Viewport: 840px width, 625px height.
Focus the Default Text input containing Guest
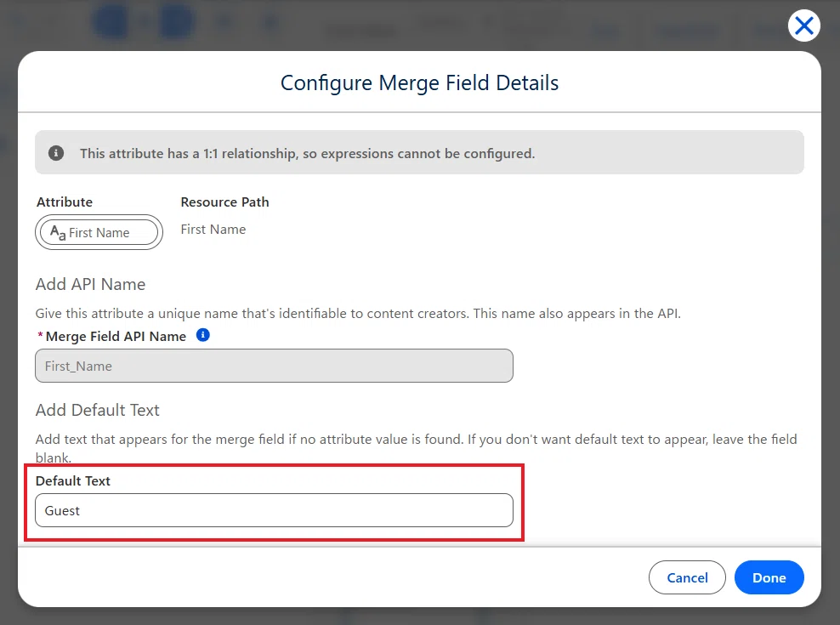(x=274, y=510)
